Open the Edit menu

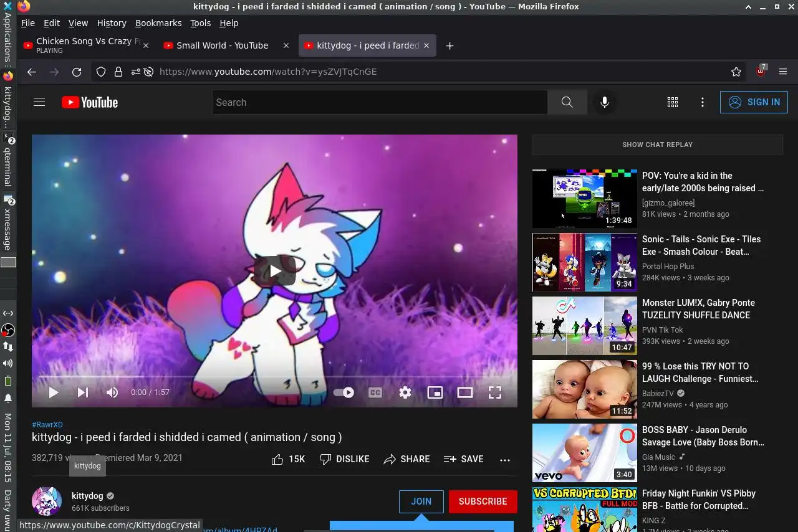pyautogui.click(x=52, y=23)
